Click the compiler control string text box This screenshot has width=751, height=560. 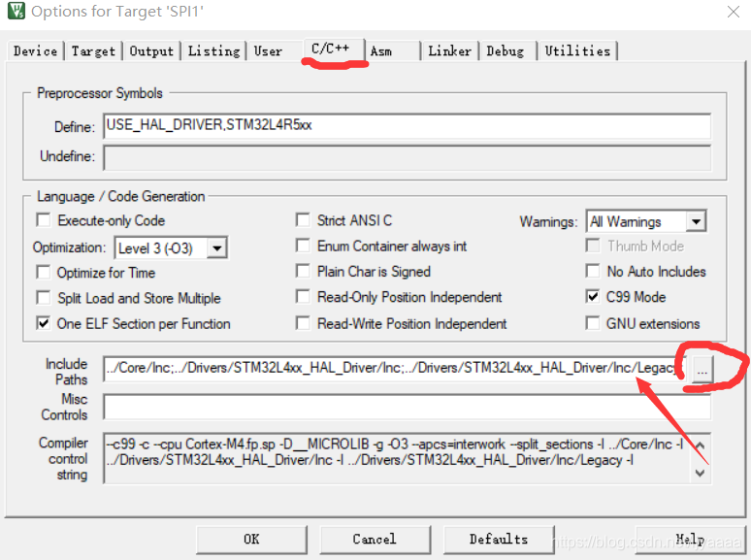click(x=407, y=458)
